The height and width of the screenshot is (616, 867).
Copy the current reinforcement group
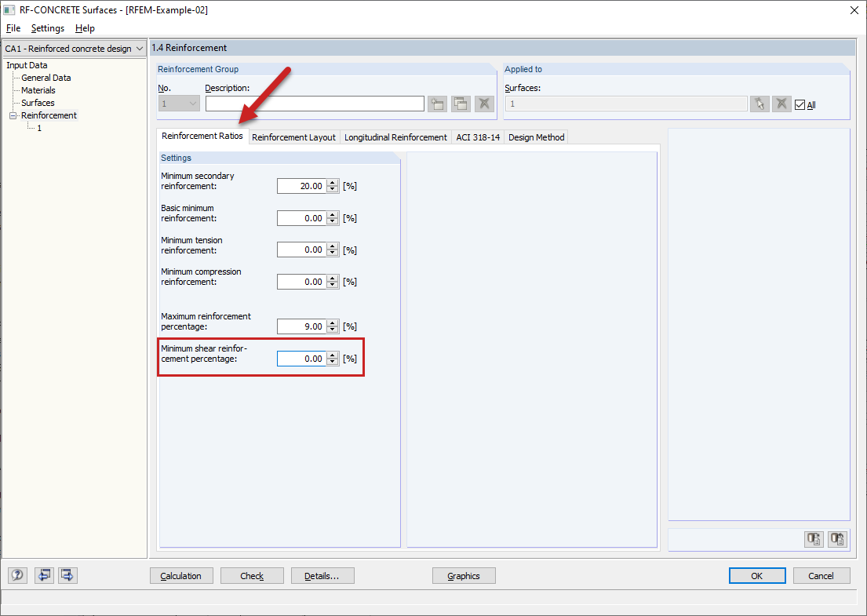461,103
